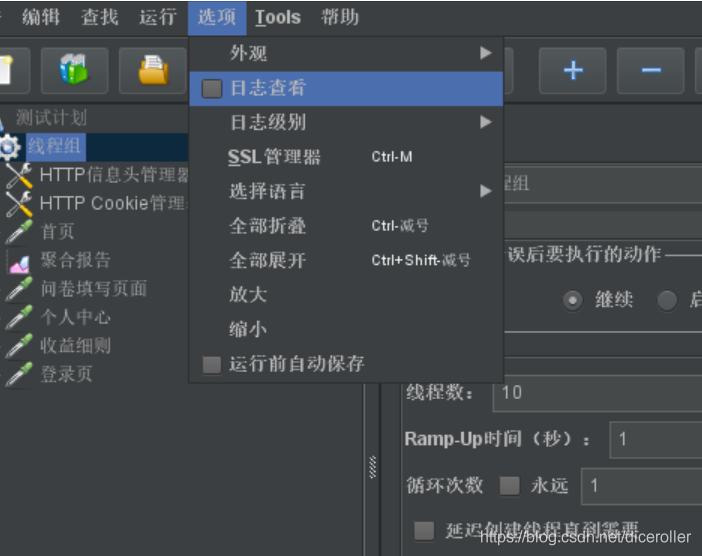The height and width of the screenshot is (556, 702).
Task: Click wrench icon of HTTP信息头管理器
Action: coord(19,175)
